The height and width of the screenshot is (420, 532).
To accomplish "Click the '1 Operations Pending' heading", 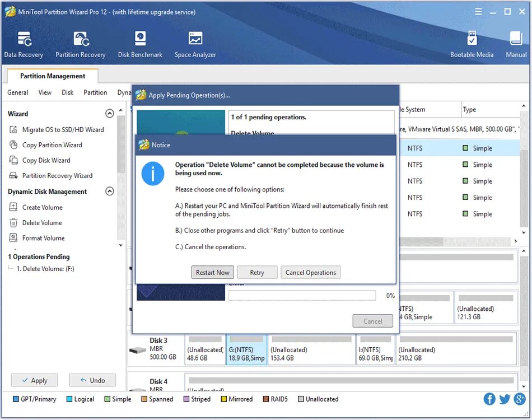I will pos(39,256).
